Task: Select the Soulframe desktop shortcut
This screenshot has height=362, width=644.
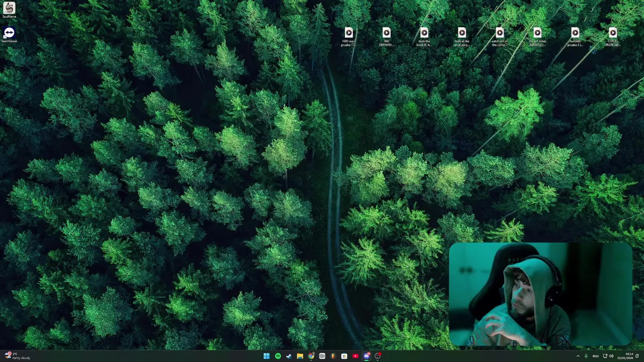Action: point(9,10)
